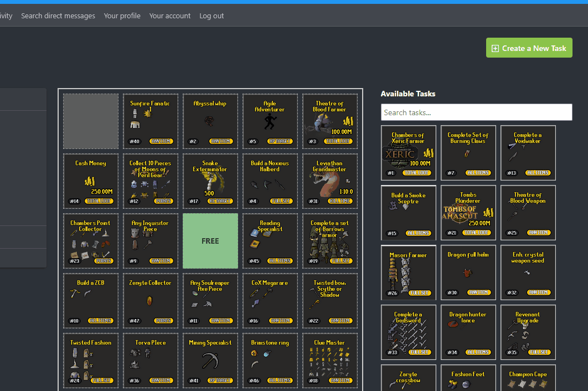Select Build a Noxious Halberd tile
This screenshot has width=588, height=391.
point(270,181)
